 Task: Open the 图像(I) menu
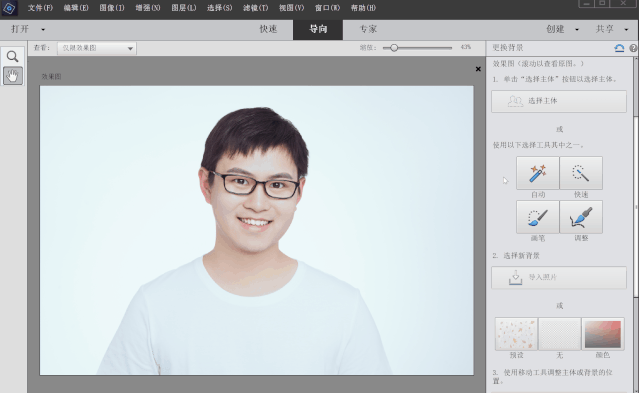click(112, 8)
